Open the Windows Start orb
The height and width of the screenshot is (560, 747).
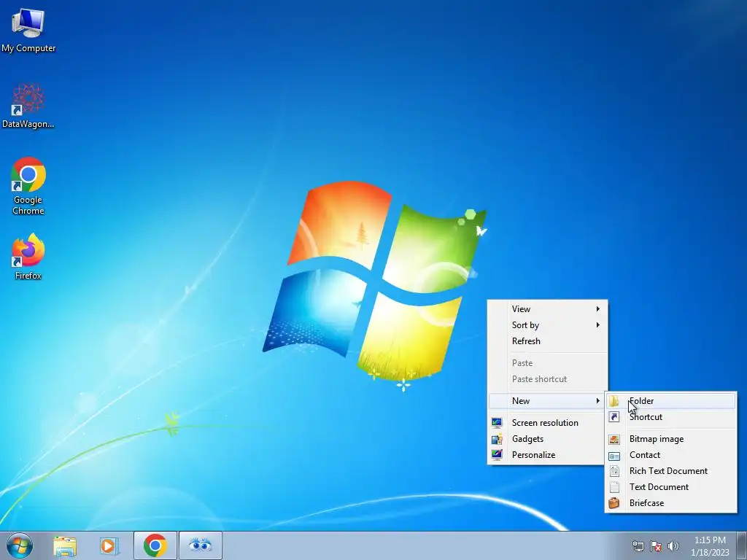point(20,545)
